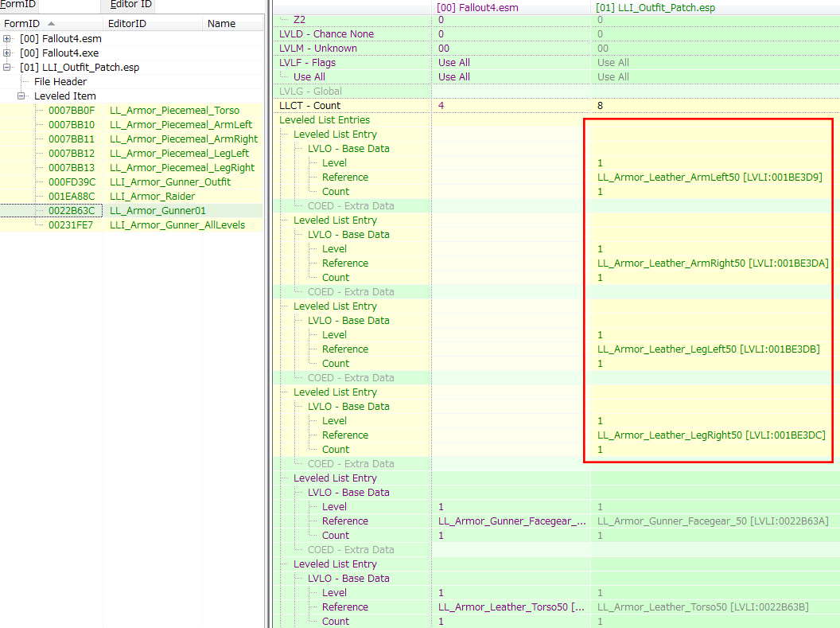Viewport: 840px width, 628px height.
Task: Click reference LL_Armor_Leather_LegRight50
Action: point(711,435)
